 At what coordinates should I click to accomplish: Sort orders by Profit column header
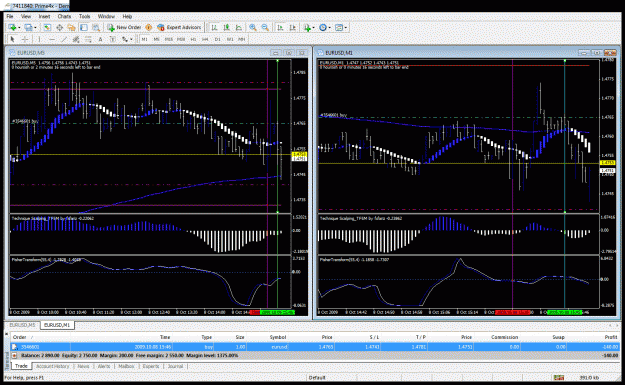pyautogui.click(x=610, y=337)
